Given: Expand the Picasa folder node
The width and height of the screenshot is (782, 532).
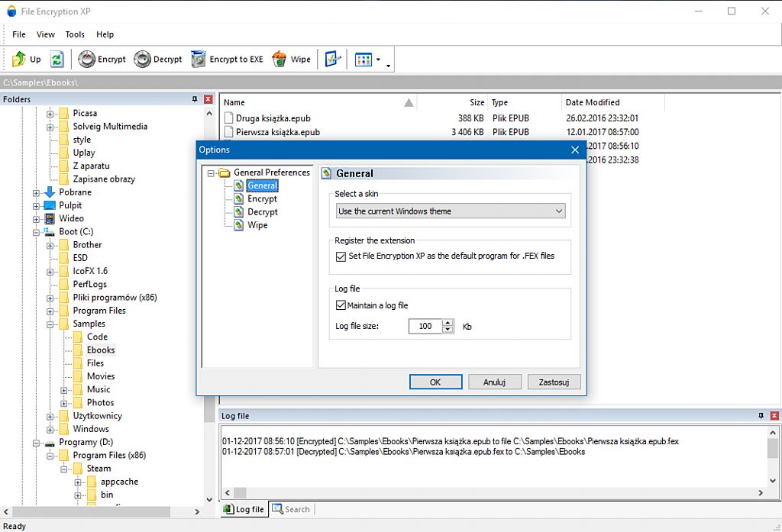Looking at the screenshot, I should pyautogui.click(x=50, y=114).
